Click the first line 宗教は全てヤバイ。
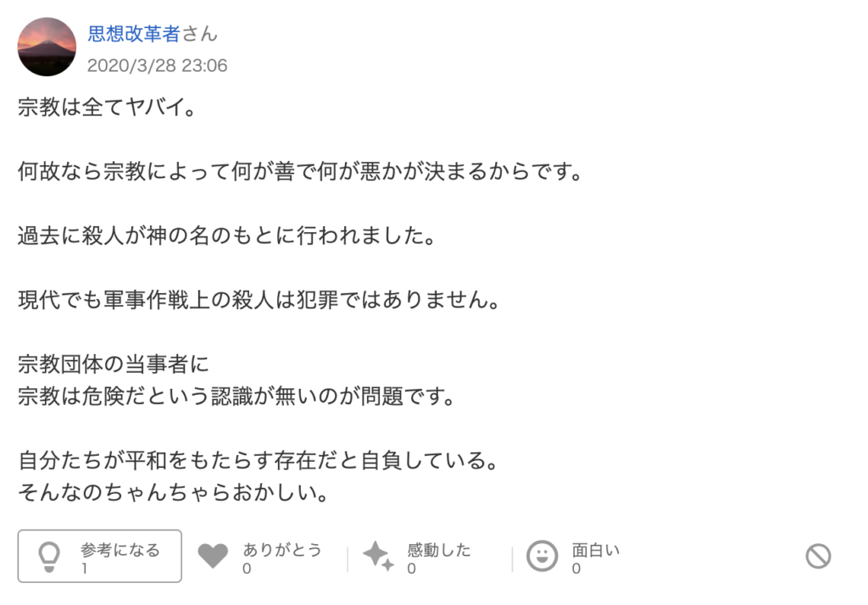This screenshot has width=868, height=605. (x=108, y=107)
